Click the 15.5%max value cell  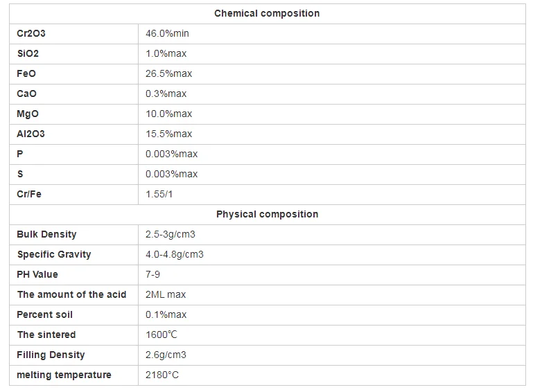point(168,134)
